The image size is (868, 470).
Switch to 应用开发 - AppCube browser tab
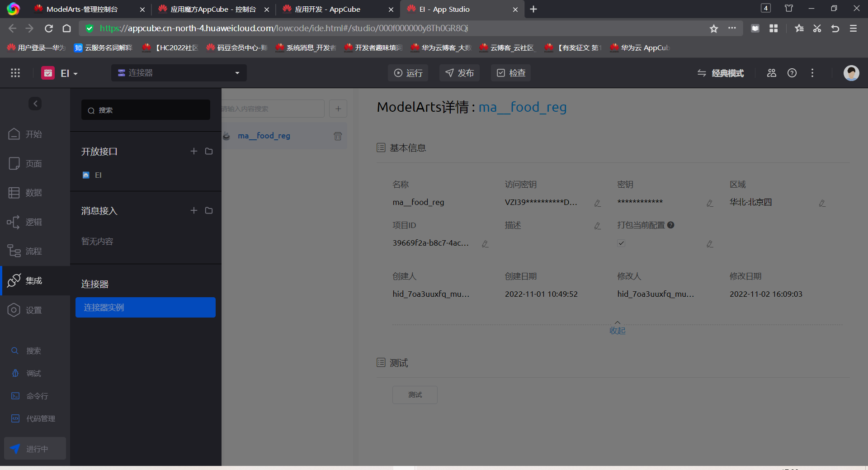coord(328,9)
